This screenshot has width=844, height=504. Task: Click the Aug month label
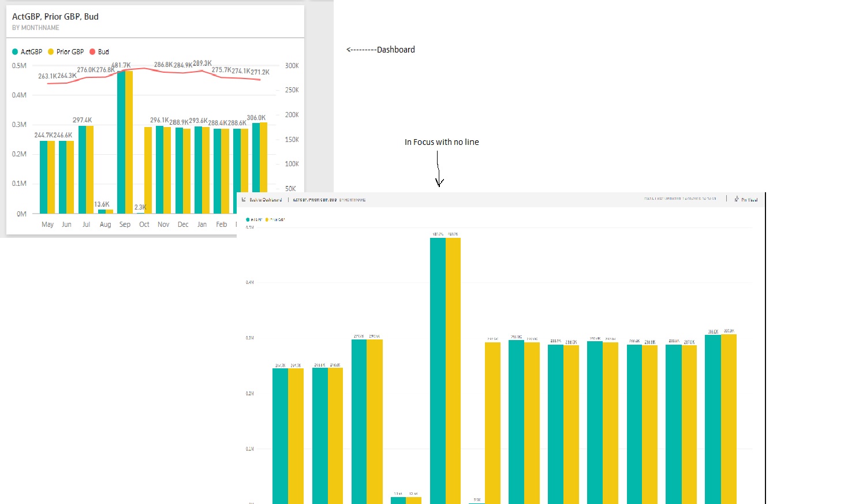point(105,225)
